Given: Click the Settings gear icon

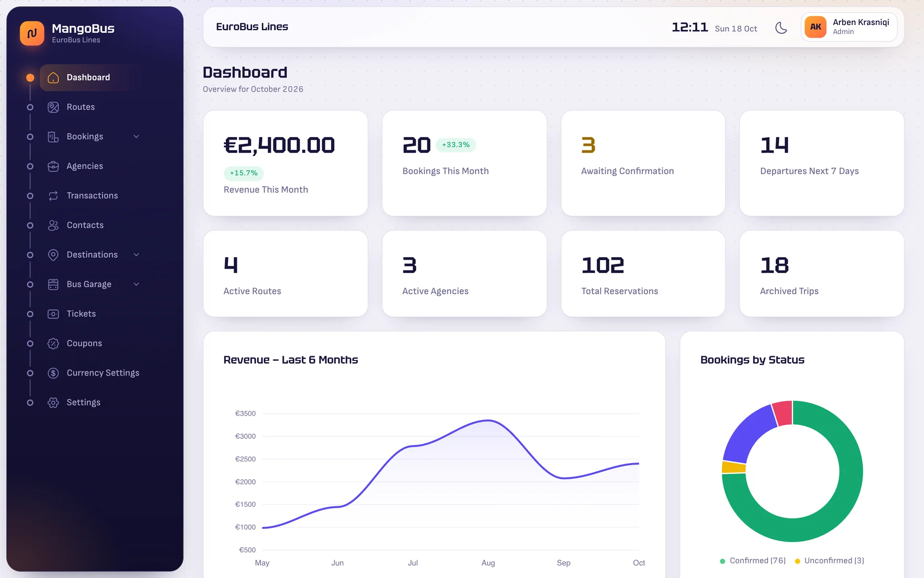Looking at the screenshot, I should (53, 403).
